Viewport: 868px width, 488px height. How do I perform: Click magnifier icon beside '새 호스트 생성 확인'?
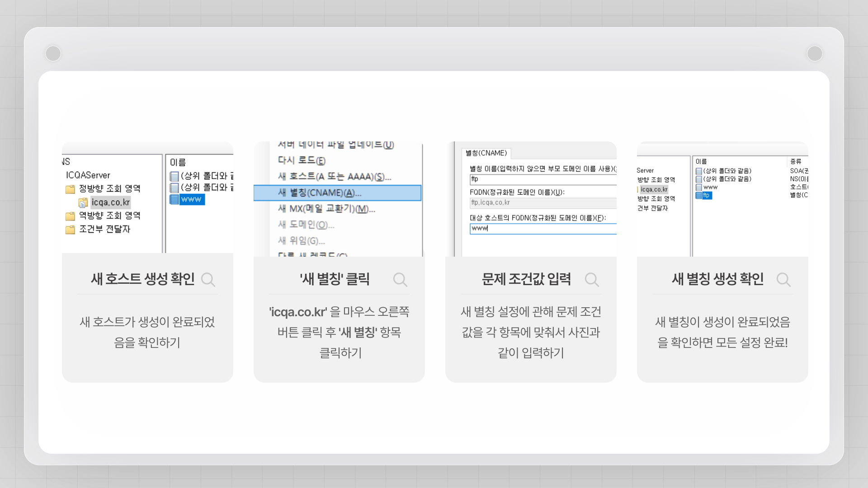[208, 280]
